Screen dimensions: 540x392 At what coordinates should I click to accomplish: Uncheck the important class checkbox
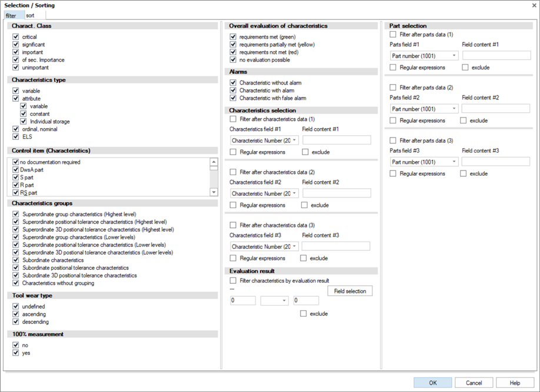15,52
